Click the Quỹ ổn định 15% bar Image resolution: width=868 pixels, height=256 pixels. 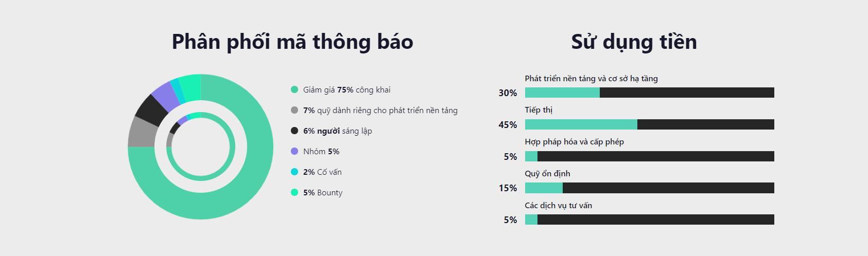[649, 188]
